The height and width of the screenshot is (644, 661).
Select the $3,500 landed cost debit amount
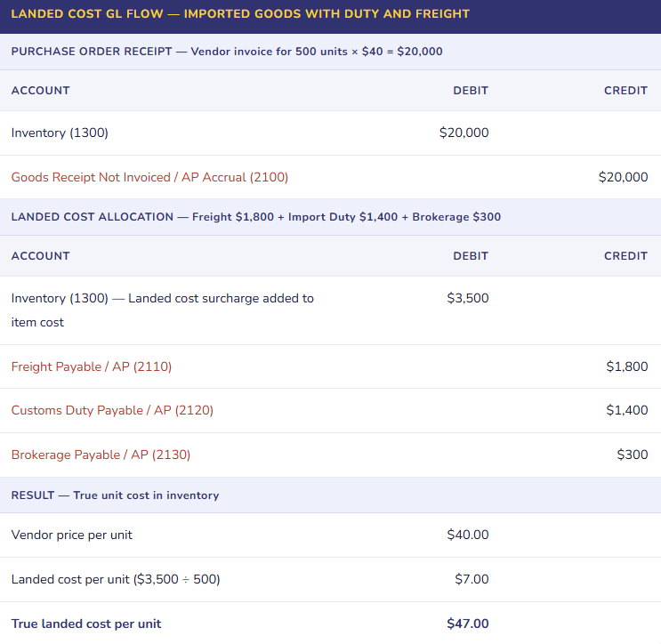click(x=467, y=298)
